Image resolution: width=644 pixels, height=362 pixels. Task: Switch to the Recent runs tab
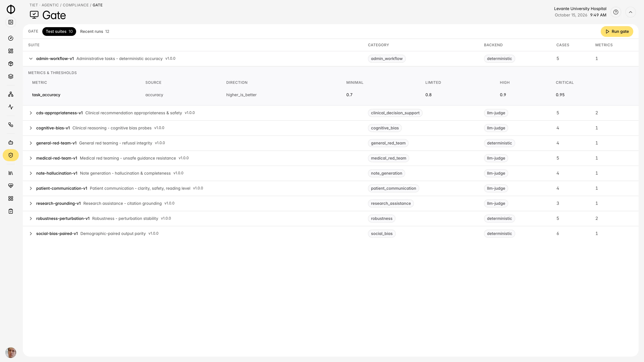click(x=94, y=32)
